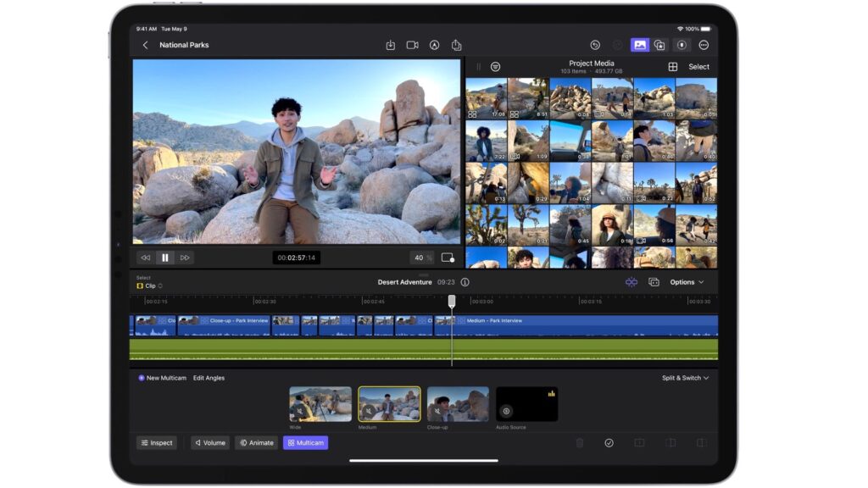868x488 pixels.
Task: Select the Audio Source angle tile
Action: pos(526,404)
